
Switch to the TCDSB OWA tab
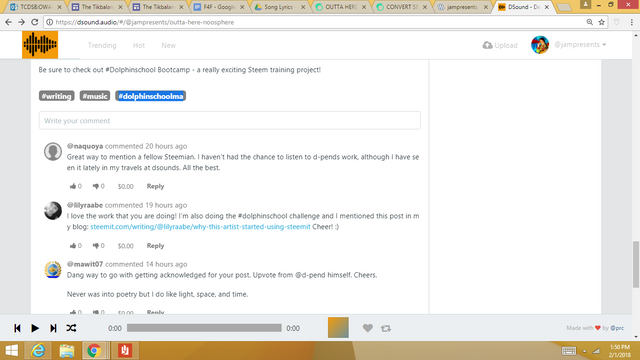pos(36,7)
